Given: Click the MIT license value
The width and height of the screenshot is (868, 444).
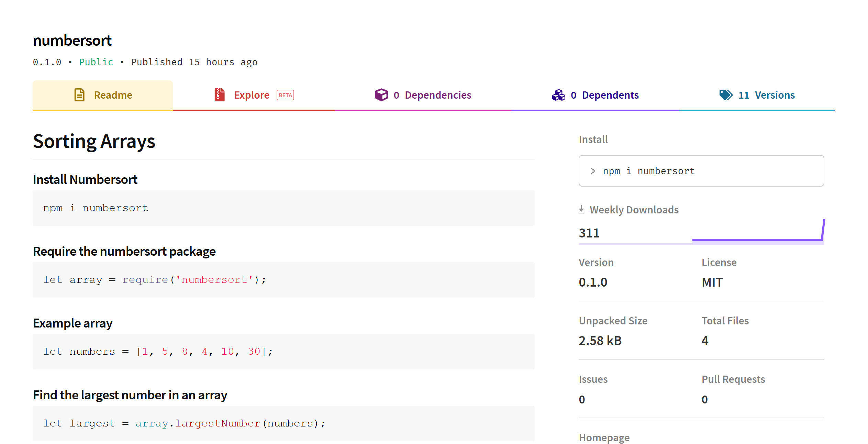Looking at the screenshot, I should pos(712,282).
